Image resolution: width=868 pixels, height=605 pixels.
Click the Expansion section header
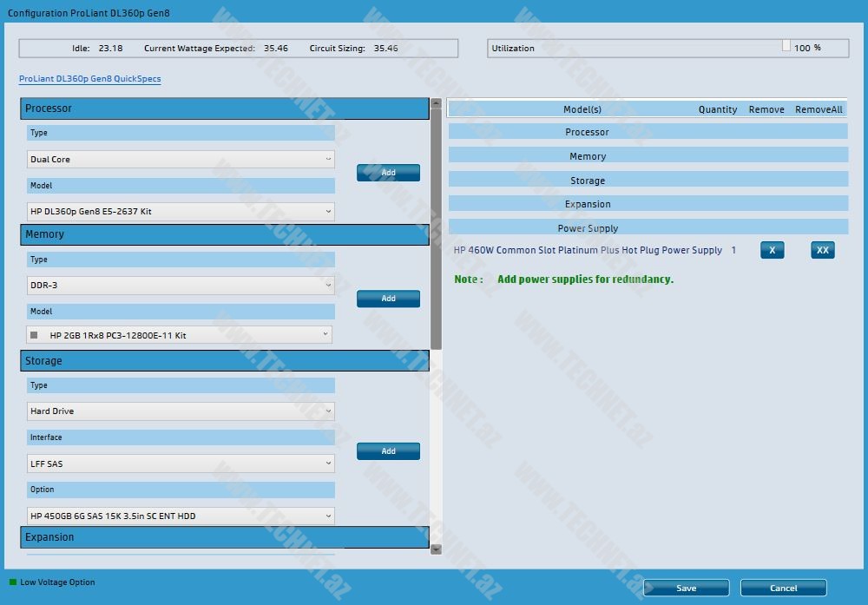(225, 537)
